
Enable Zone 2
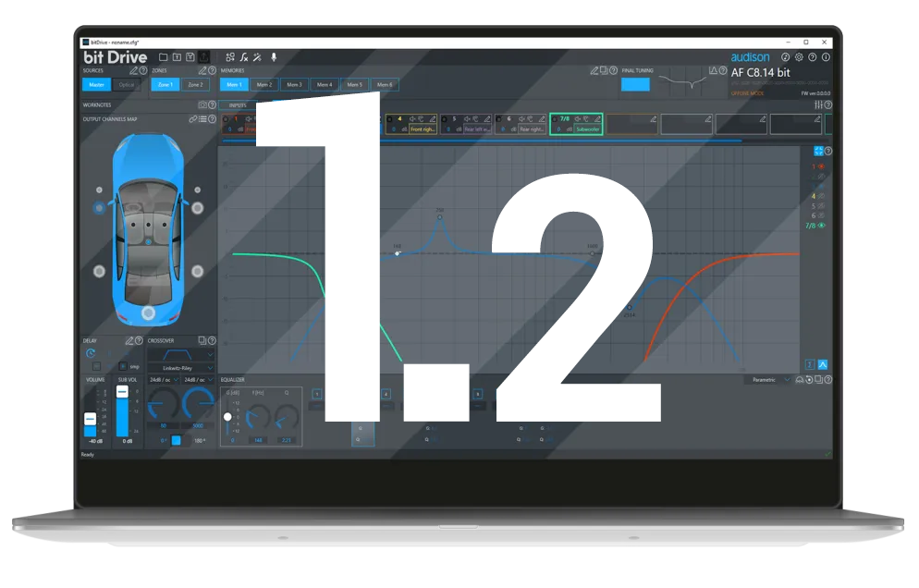click(x=196, y=84)
